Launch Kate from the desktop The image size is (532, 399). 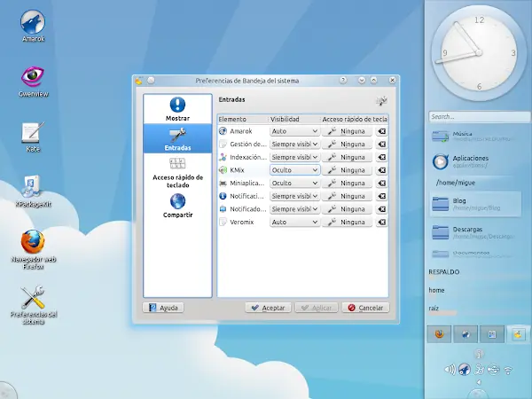pos(33,137)
